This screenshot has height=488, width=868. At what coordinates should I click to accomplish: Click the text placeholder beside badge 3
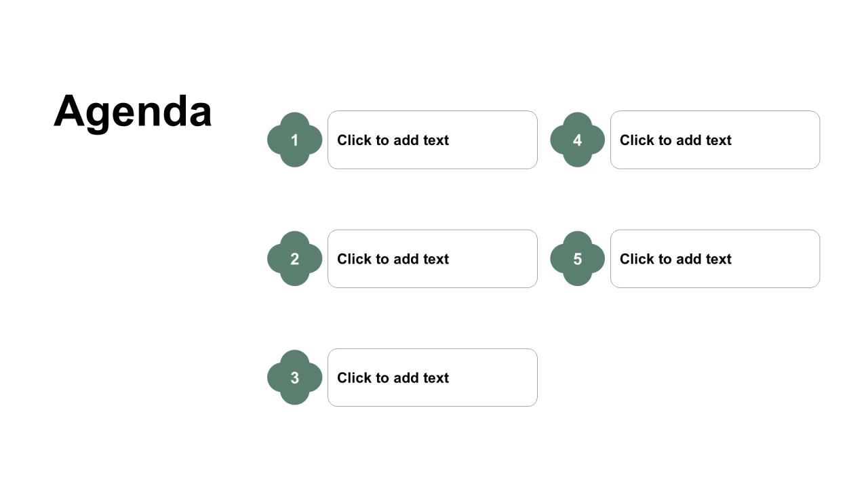(x=433, y=378)
